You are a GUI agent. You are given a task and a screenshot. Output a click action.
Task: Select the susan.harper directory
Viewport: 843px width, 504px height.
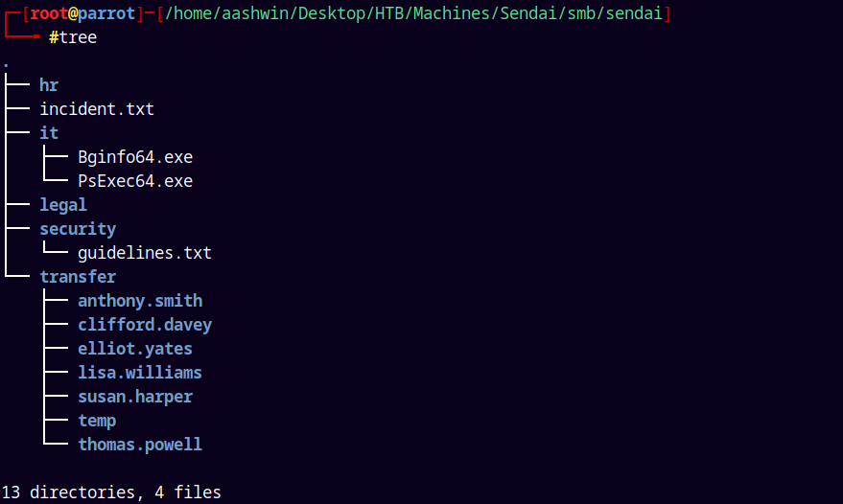pos(135,397)
